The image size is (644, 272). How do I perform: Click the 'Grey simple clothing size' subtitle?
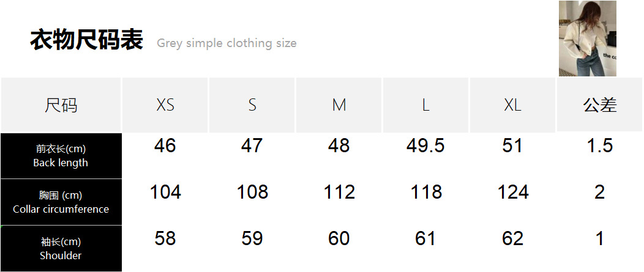227,43
